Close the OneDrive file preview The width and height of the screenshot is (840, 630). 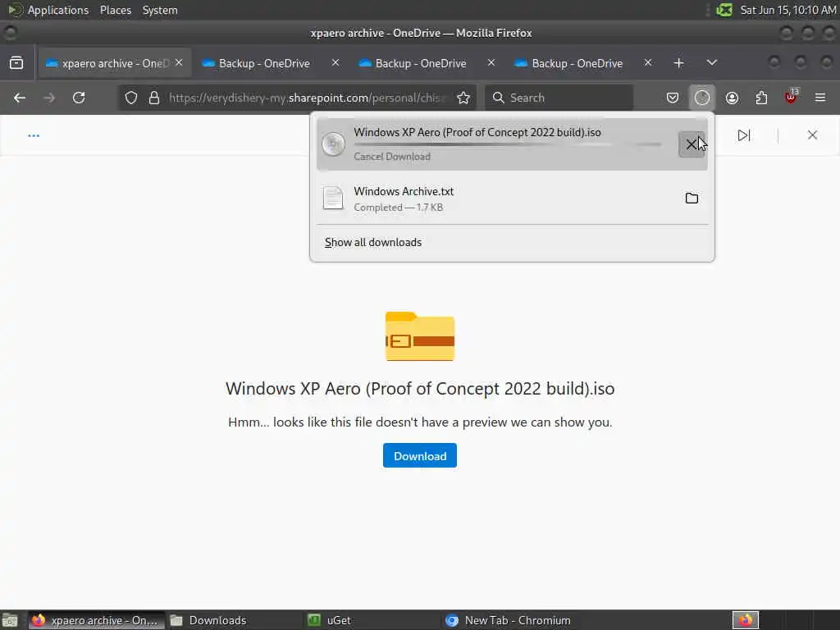coord(812,135)
